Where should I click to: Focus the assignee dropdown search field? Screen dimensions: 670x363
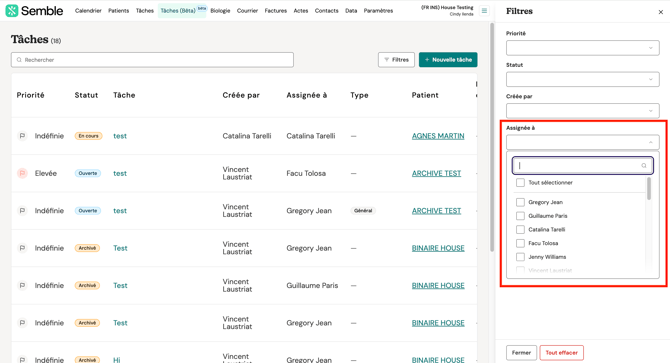coord(582,166)
